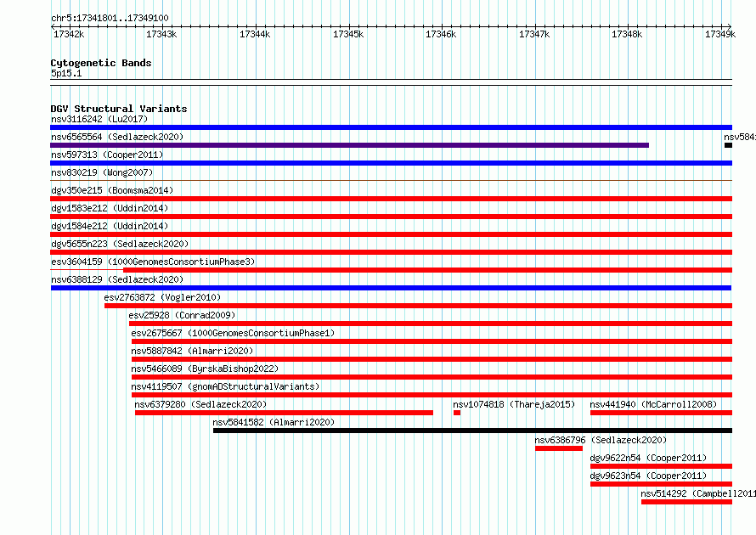Open nsv4119507 (gnomADStructuralVariants) label
The width and height of the screenshot is (756, 535).
[x=225, y=386]
